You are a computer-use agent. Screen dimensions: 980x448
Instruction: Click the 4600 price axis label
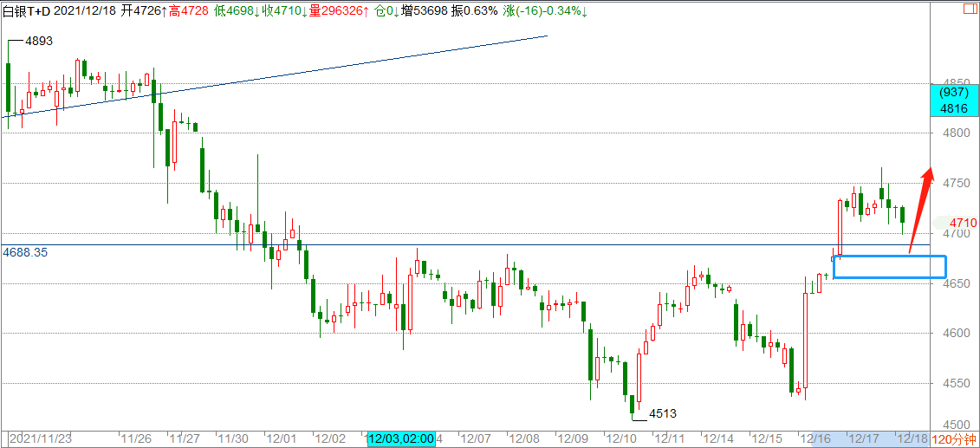(x=957, y=333)
